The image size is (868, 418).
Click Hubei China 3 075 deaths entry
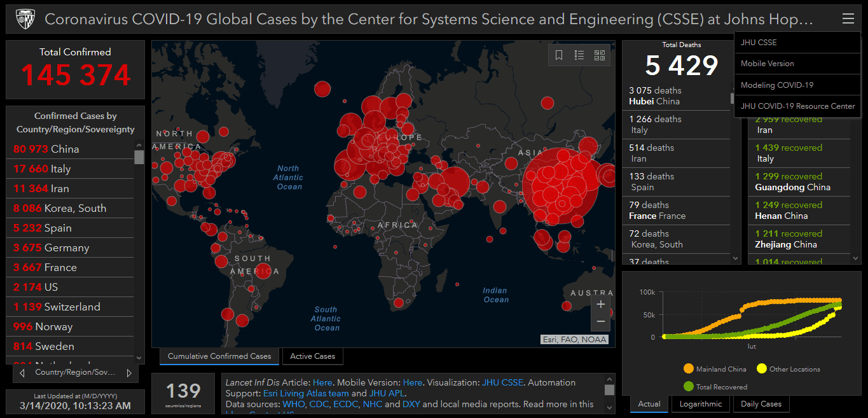coord(677,96)
